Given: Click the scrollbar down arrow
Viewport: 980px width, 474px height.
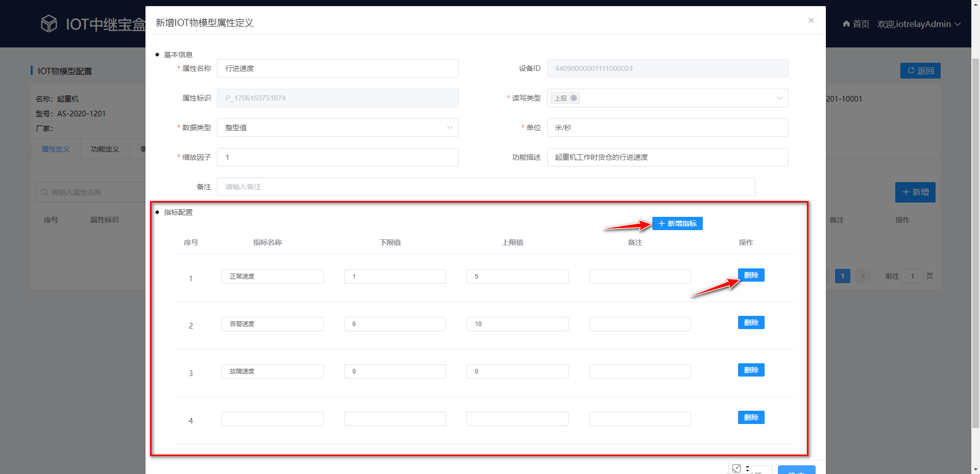Looking at the screenshot, I should point(975,469).
